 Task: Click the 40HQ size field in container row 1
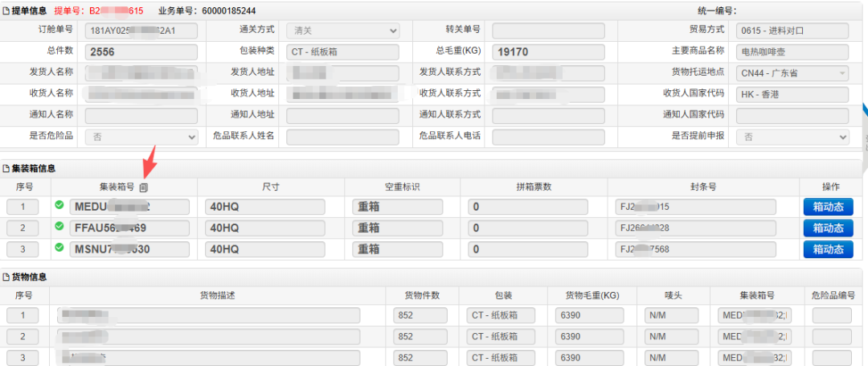coord(265,207)
